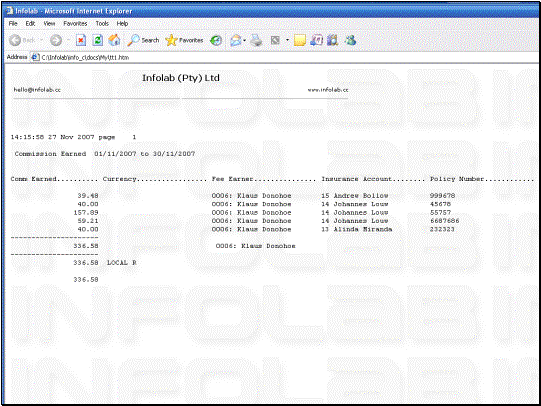The width and height of the screenshot is (541, 406).
Task: Open the Search pane button
Action: pos(143,40)
